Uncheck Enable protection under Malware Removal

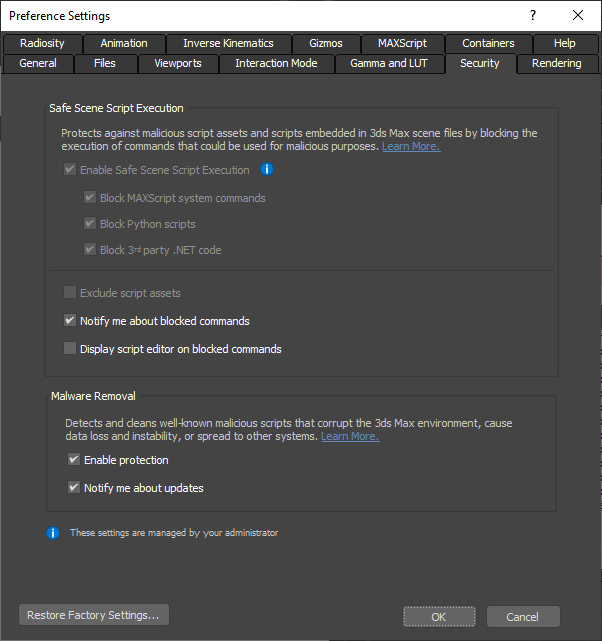pos(74,460)
